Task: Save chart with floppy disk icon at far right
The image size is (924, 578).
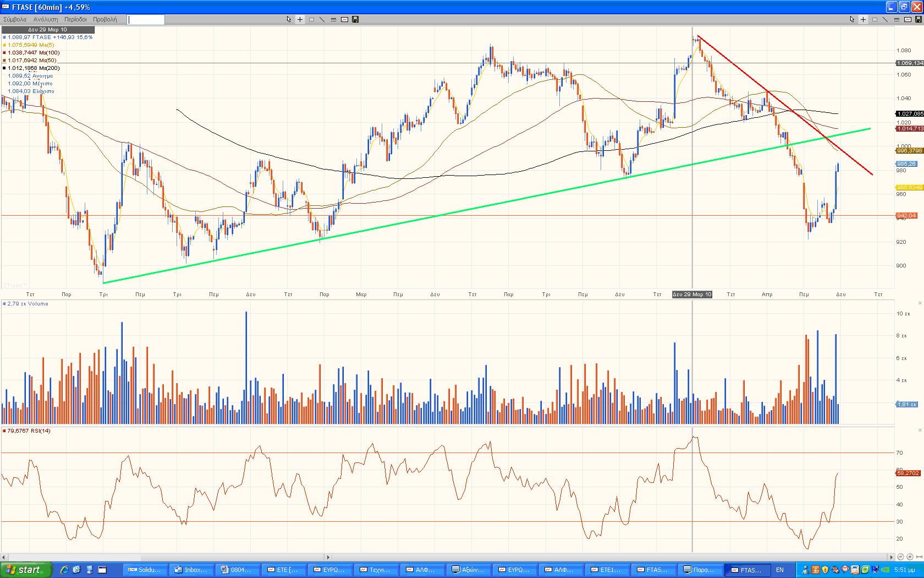Action: tap(918, 19)
